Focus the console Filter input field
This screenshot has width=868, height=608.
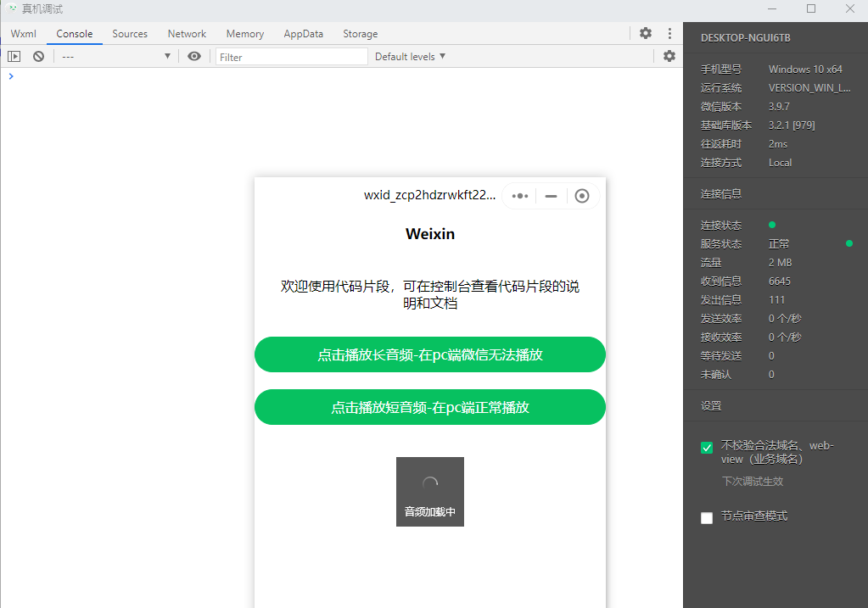[292, 57]
